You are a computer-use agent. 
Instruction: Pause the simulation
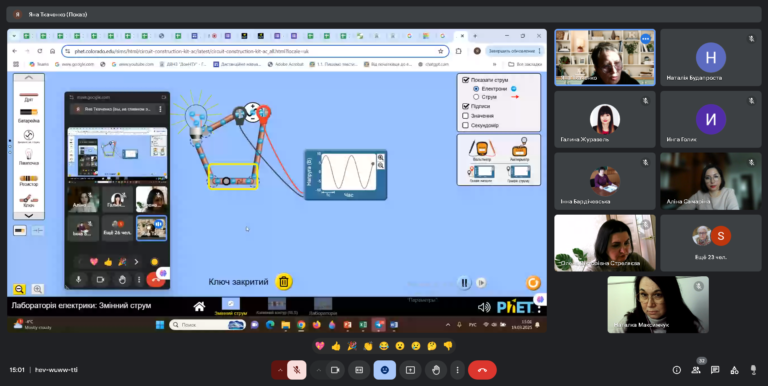pyautogui.click(x=464, y=283)
